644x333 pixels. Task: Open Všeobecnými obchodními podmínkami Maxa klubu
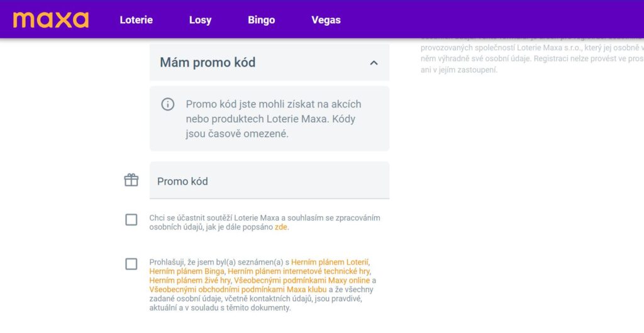pyautogui.click(x=238, y=290)
